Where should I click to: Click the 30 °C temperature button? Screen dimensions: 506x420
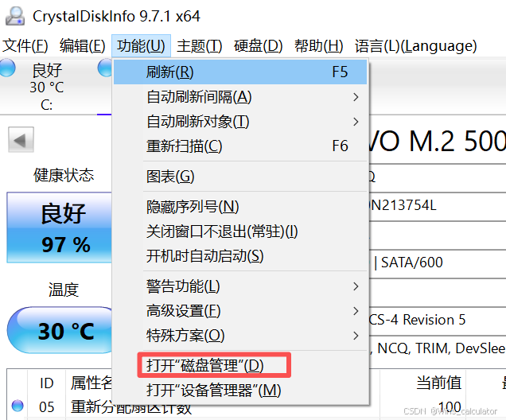click(60, 330)
